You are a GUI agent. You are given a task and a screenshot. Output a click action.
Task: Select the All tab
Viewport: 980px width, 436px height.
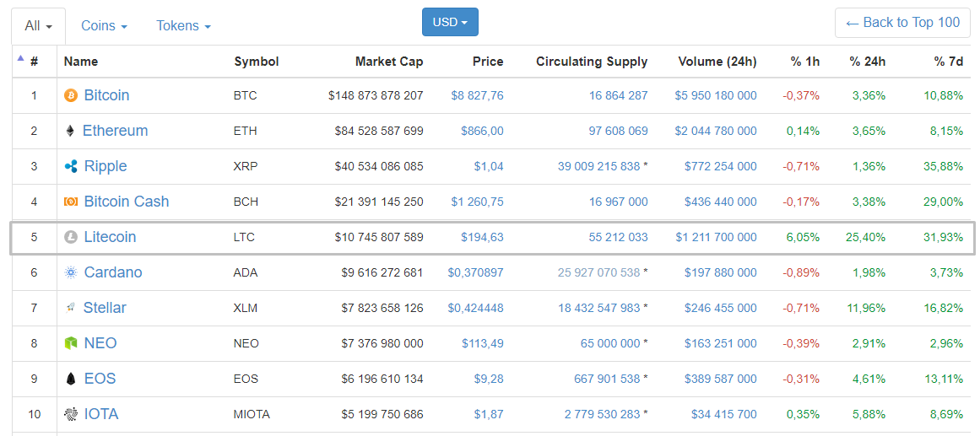38,26
